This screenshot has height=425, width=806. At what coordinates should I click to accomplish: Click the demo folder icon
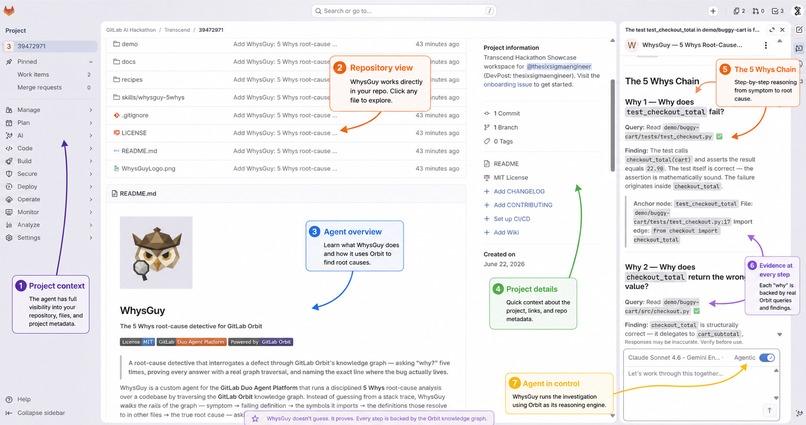tap(116, 44)
